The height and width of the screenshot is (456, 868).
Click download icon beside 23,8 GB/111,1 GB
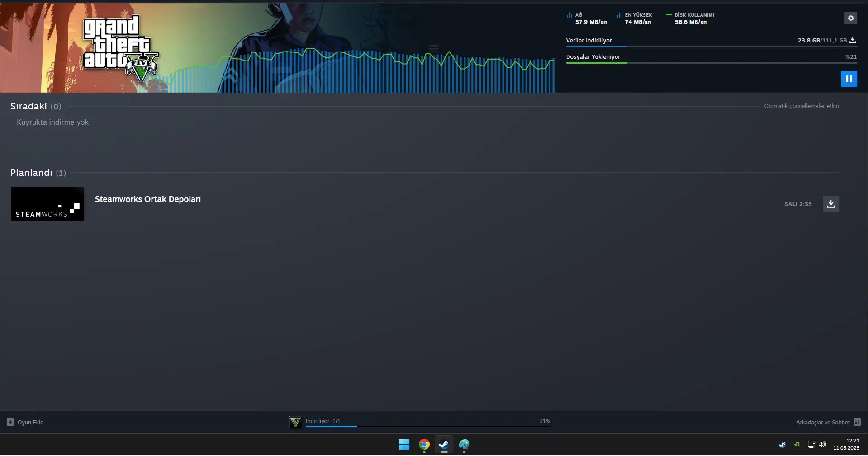pos(853,40)
